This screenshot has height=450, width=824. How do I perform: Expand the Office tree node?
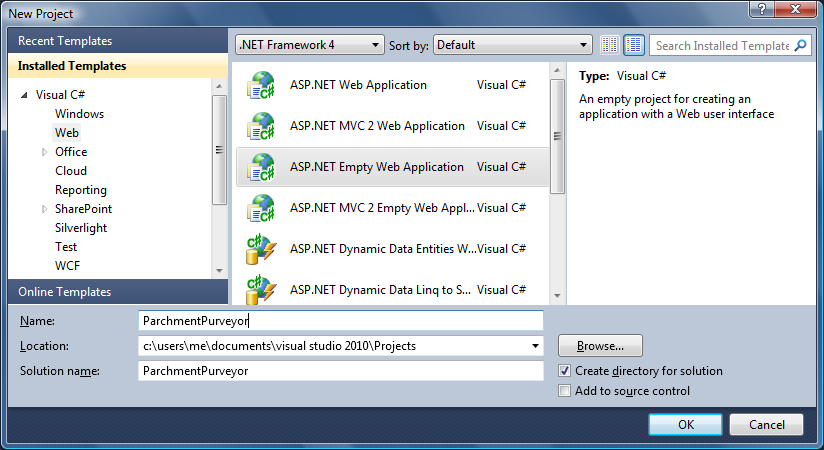click(44, 152)
